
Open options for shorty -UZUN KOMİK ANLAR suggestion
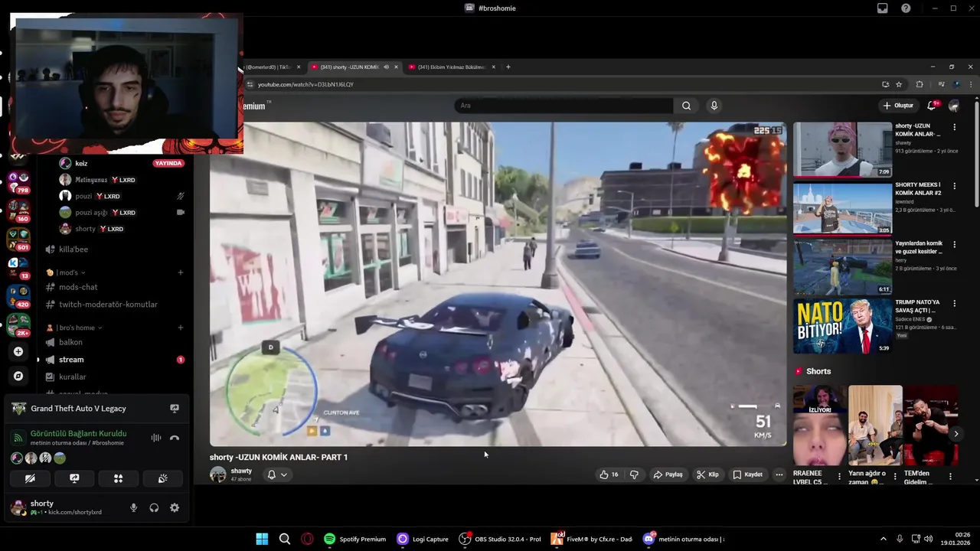[x=954, y=127]
